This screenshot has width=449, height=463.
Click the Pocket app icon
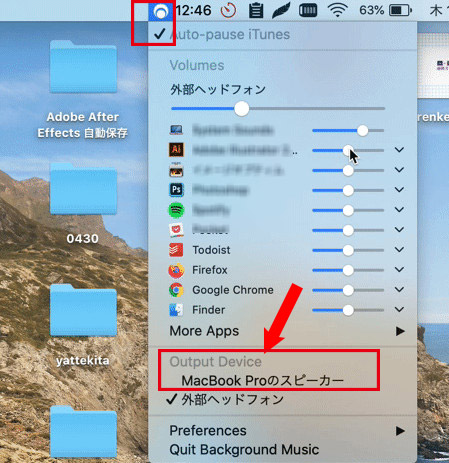(176, 230)
